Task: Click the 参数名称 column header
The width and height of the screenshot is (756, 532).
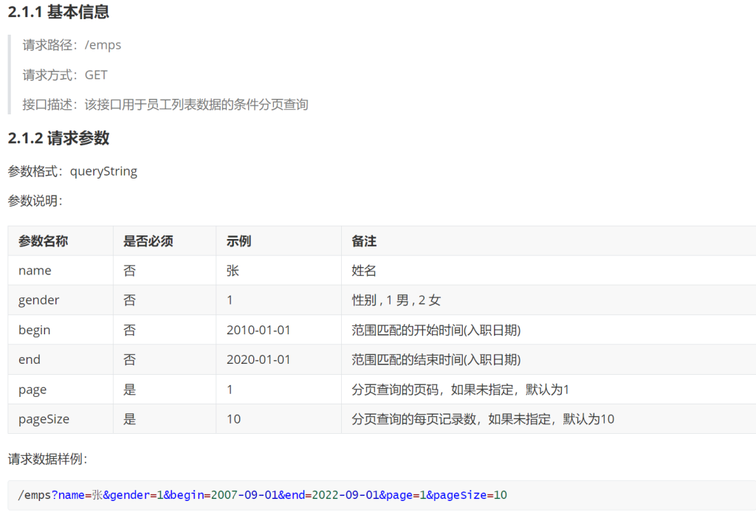Action: [44, 241]
